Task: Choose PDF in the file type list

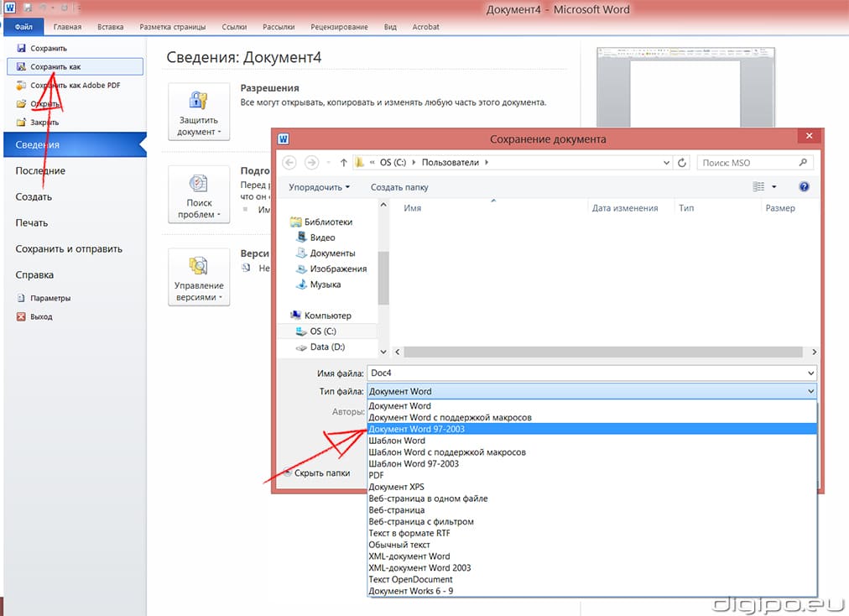Action: point(377,475)
